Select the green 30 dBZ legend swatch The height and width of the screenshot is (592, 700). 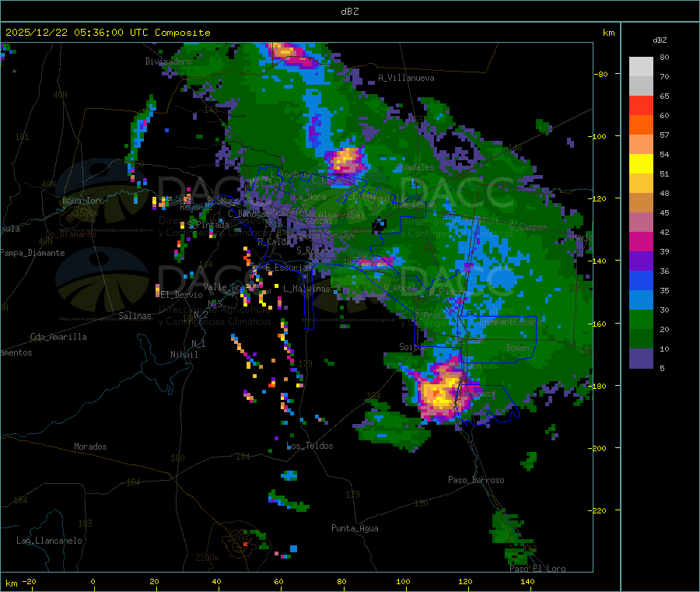click(x=641, y=319)
